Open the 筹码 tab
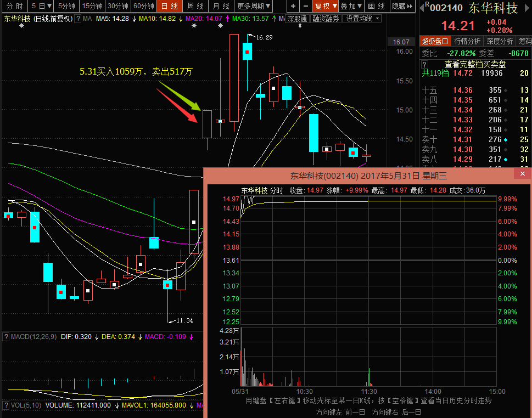 click(x=524, y=41)
